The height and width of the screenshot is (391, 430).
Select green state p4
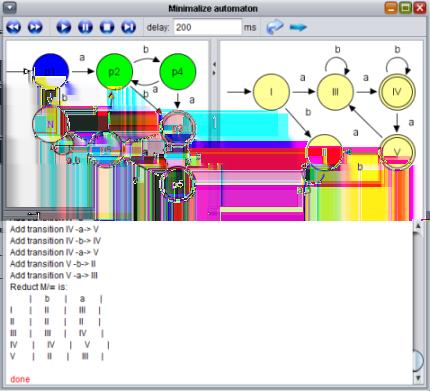pos(177,72)
